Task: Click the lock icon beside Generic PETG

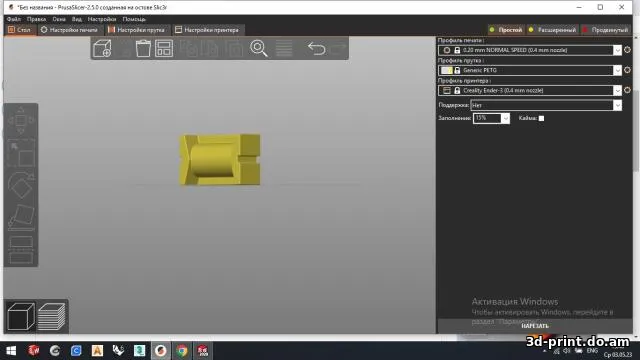Action: [x=457, y=70]
